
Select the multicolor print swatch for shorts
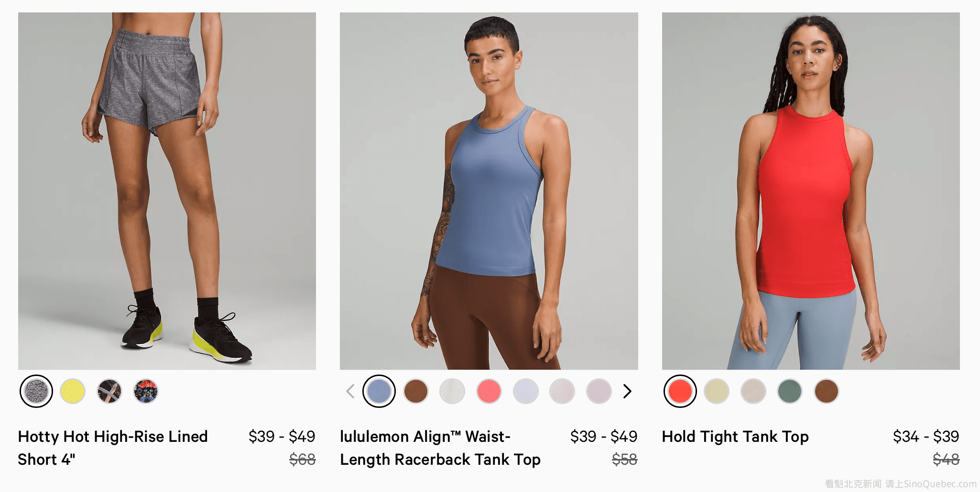point(146,391)
